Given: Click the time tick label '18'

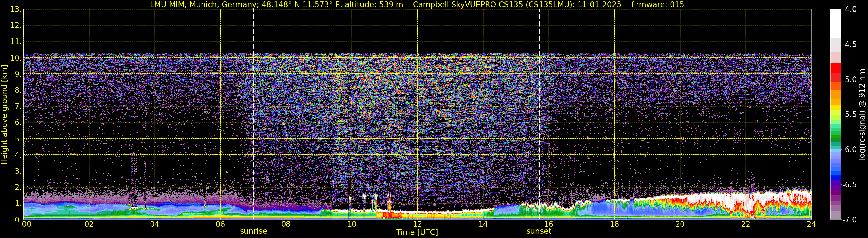Looking at the screenshot, I should click(614, 224).
